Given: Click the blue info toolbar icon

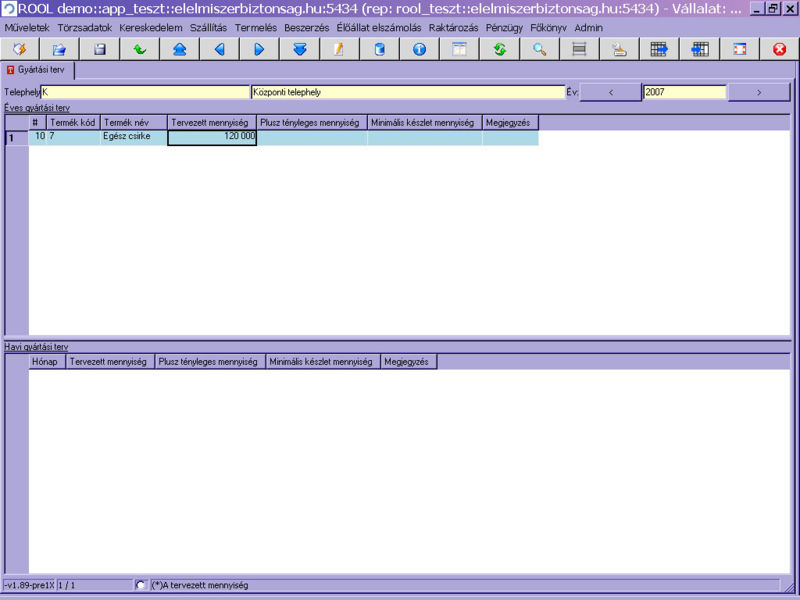Looking at the screenshot, I should point(419,49).
